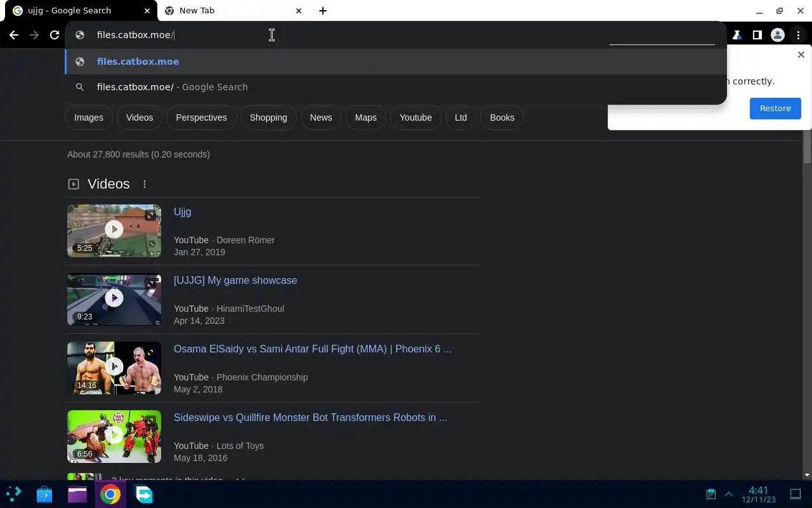Reload the current page
This screenshot has width=812, height=508.
[x=55, y=35]
